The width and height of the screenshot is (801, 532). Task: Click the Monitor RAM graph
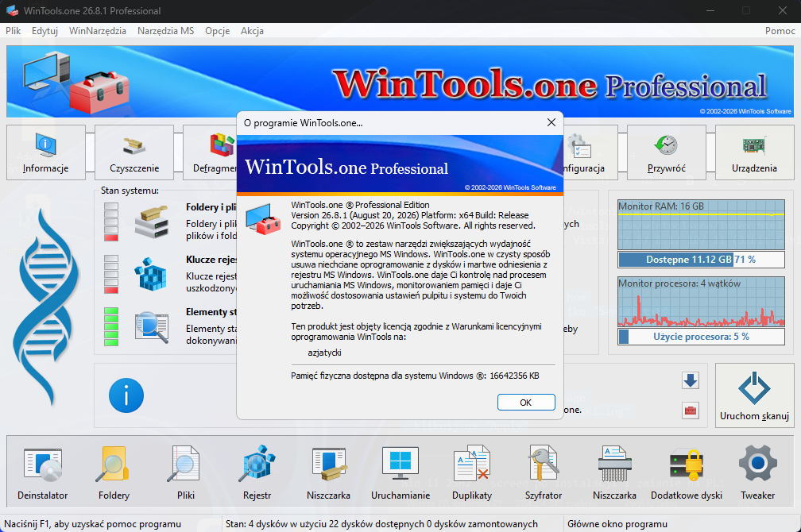[x=701, y=225]
